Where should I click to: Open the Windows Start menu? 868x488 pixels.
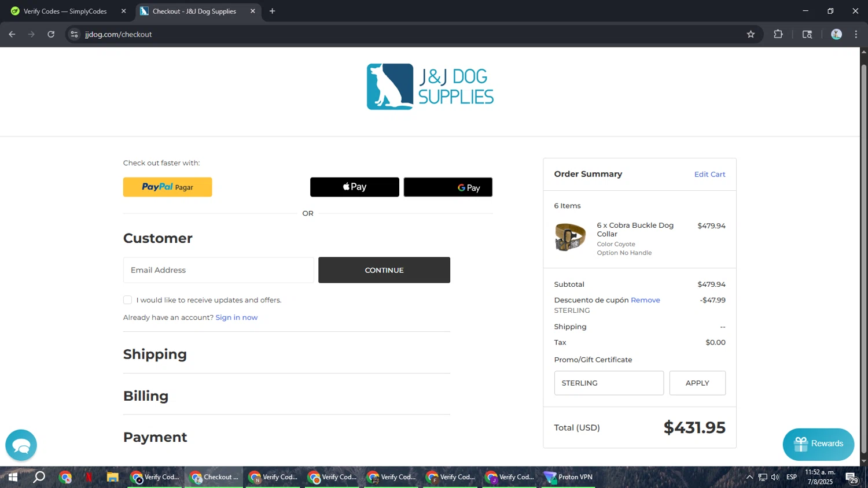point(12,477)
